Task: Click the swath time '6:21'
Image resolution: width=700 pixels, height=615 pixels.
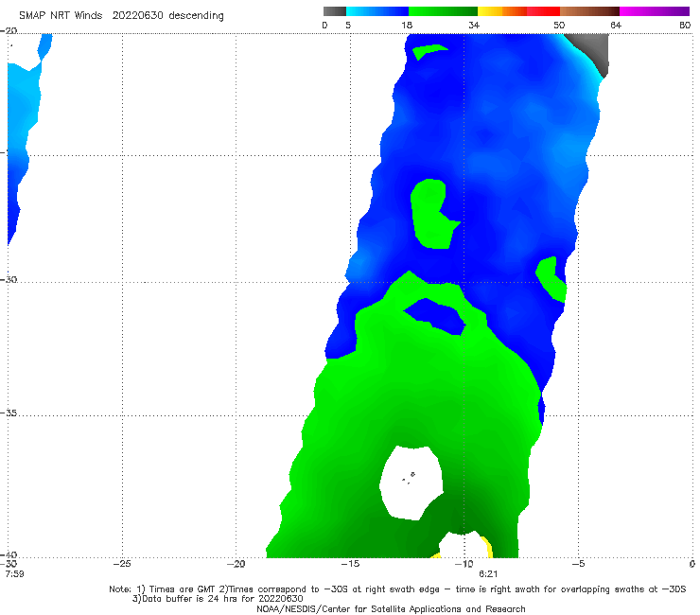Action: [488, 573]
